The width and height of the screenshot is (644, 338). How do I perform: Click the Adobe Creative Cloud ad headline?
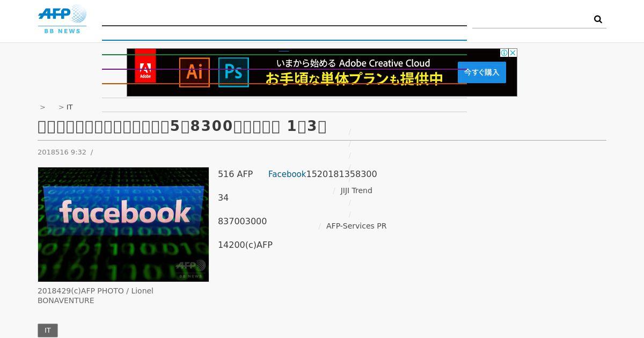(x=353, y=63)
